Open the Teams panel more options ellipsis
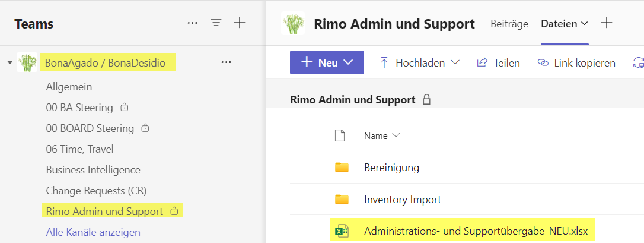Viewport: 644px width, 243px height. pyautogui.click(x=192, y=23)
